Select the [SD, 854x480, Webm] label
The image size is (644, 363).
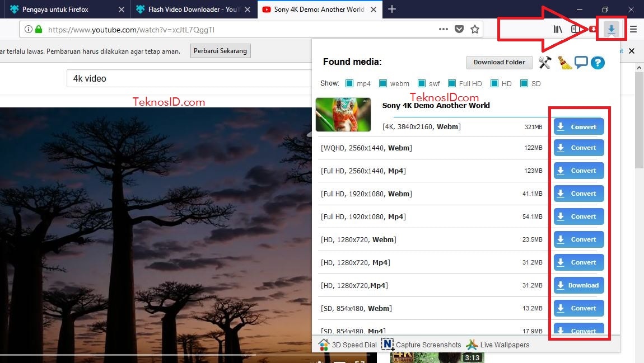pos(356,308)
